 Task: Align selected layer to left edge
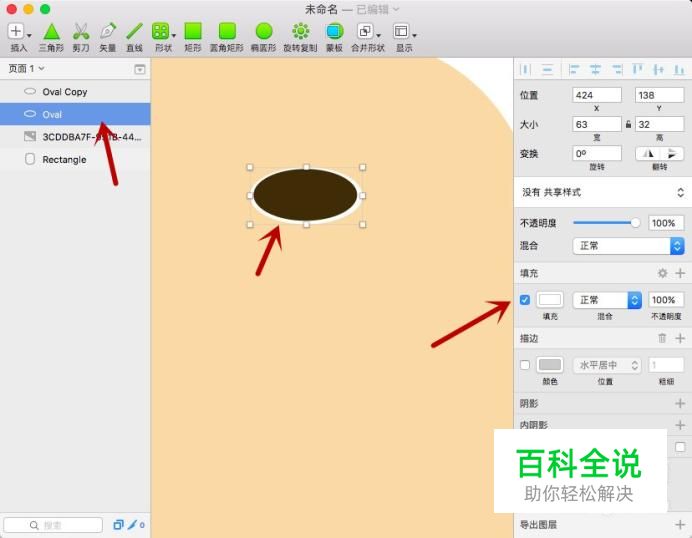pyautogui.click(x=574, y=69)
